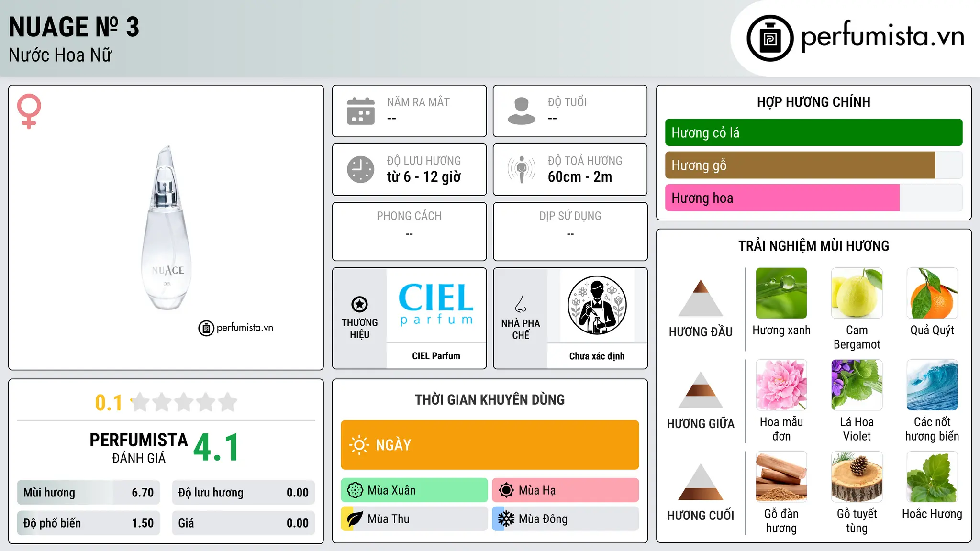Click the star rating row next to 0.1
The image size is (980, 551).
[184, 402]
